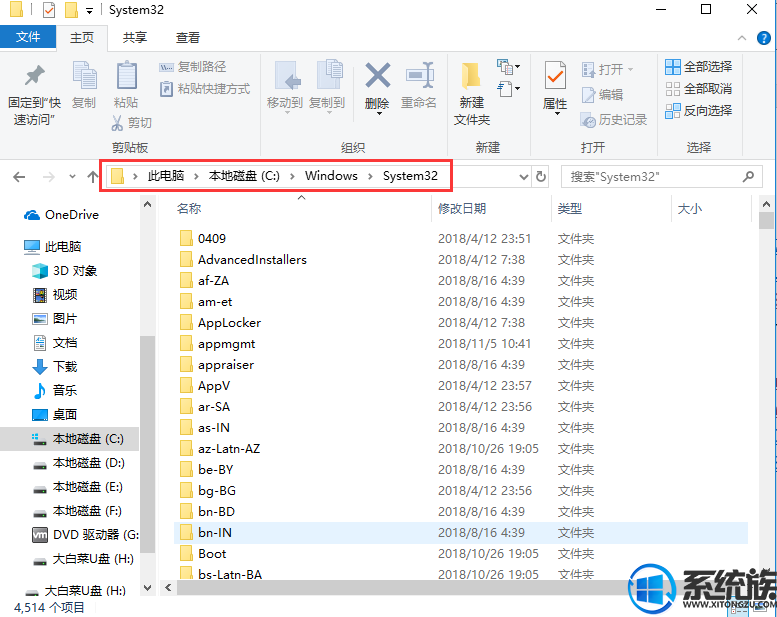Click the Copy icon in ribbon

(84, 76)
